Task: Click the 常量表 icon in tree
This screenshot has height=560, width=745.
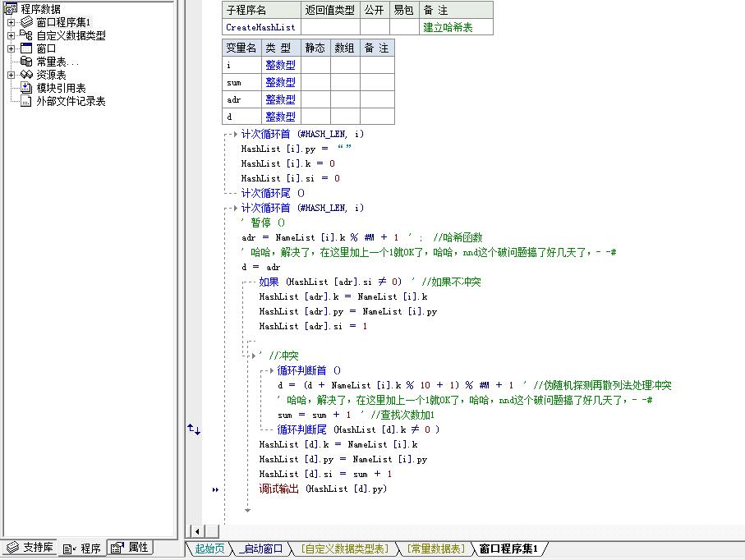Action: 26,62
